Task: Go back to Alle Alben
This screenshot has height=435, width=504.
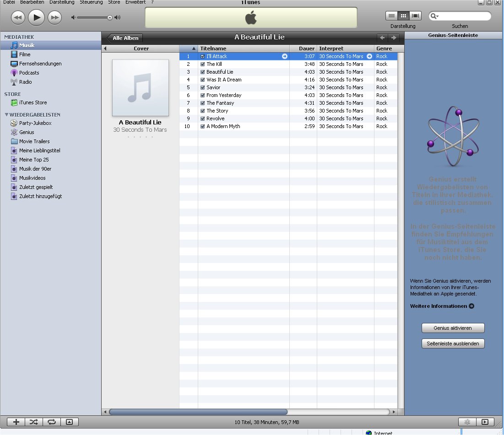Action: click(125, 38)
